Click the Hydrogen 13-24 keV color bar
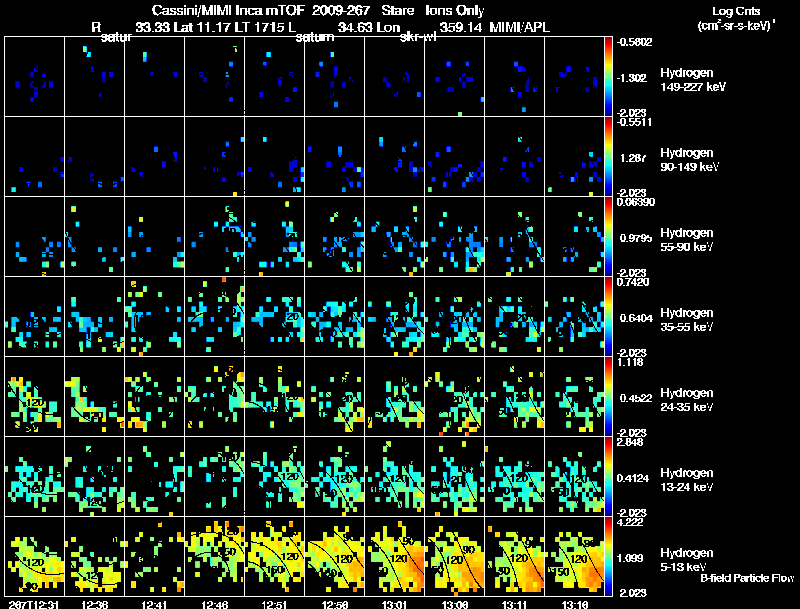 [608, 476]
